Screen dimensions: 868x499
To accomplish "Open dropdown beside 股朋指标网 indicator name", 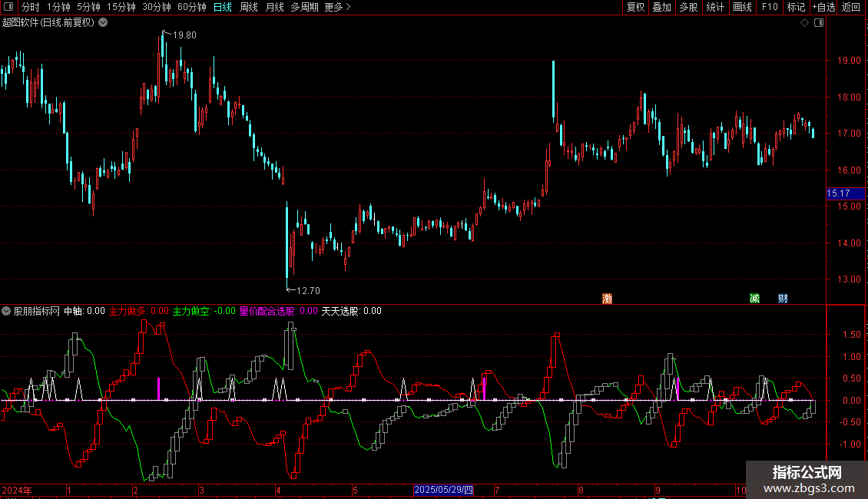I will pyautogui.click(x=6, y=311).
